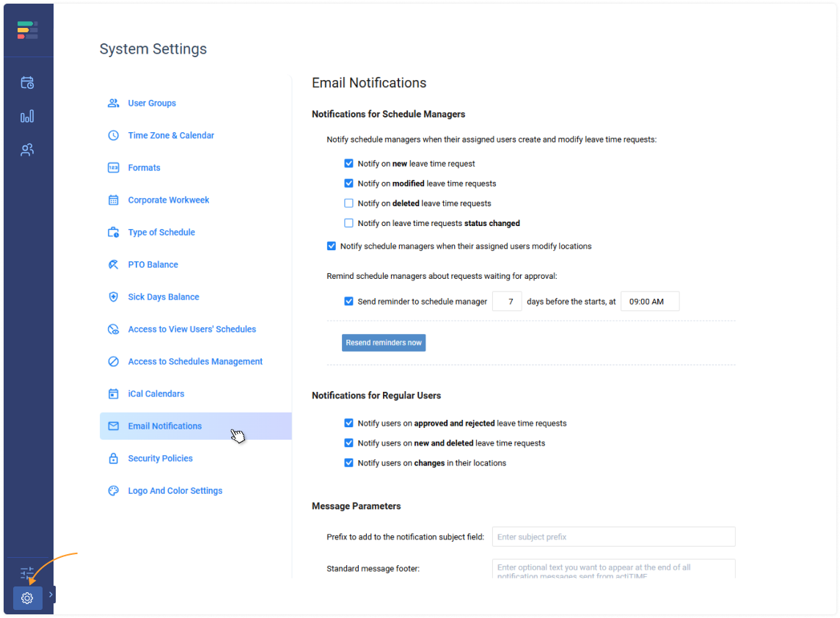The height and width of the screenshot is (618, 840).
Task: Expand the sidebar using the chevron arrow
Action: 51,595
